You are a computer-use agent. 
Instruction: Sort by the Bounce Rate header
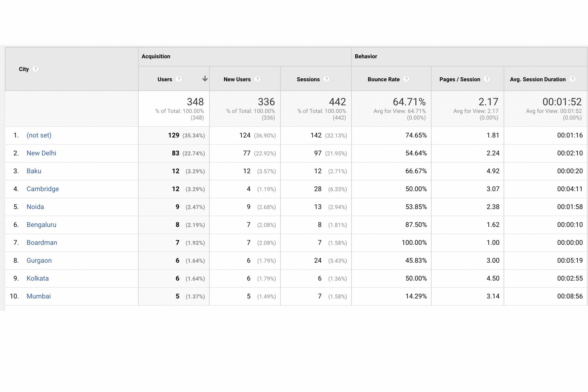[x=384, y=79]
